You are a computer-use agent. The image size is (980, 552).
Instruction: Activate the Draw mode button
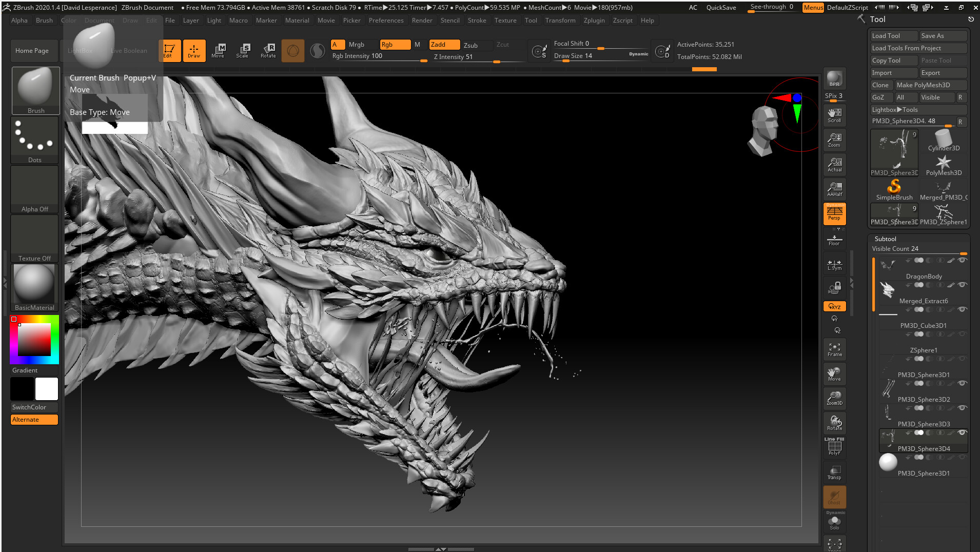pos(194,50)
